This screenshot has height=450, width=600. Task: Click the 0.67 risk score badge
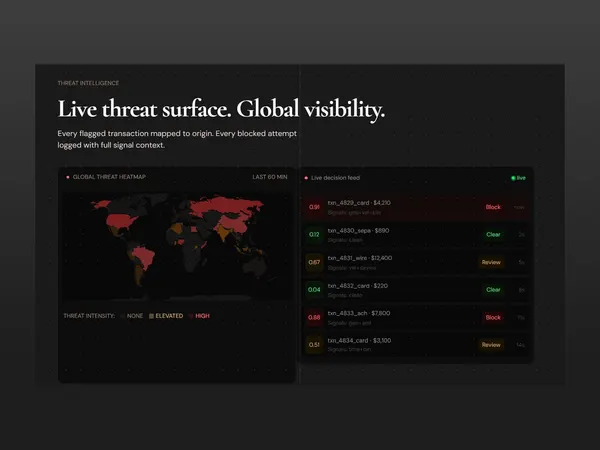click(x=314, y=262)
